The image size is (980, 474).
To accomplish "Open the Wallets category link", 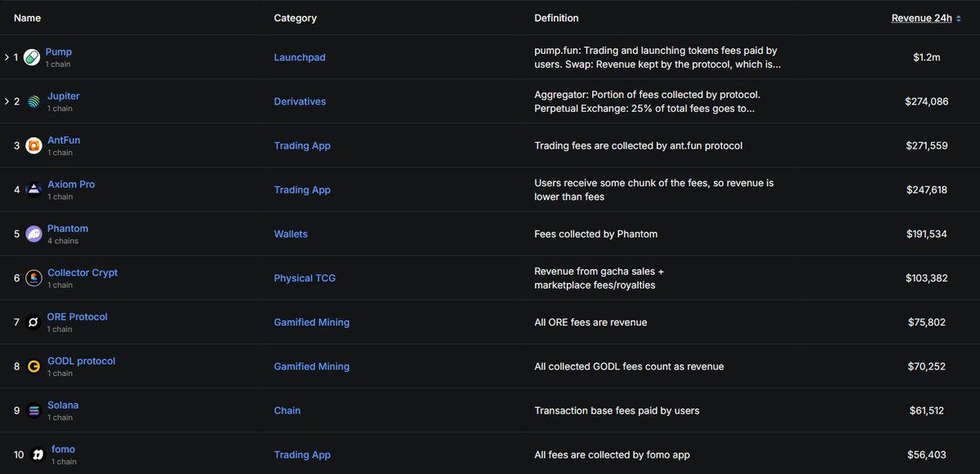I will (x=291, y=233).
